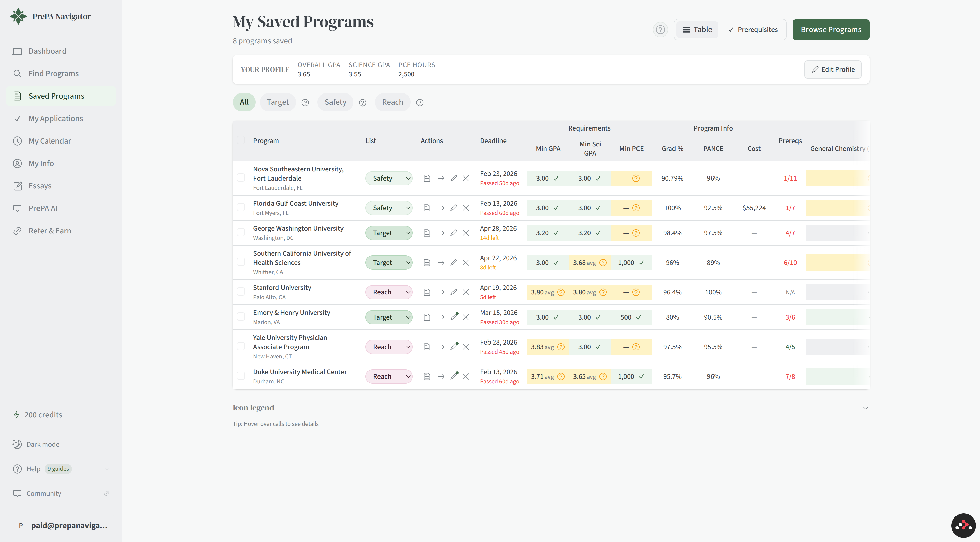Click Emory & Henry General Chemistry green cell
The height and width of the screenshot is (542, 980).
point(837,317)
